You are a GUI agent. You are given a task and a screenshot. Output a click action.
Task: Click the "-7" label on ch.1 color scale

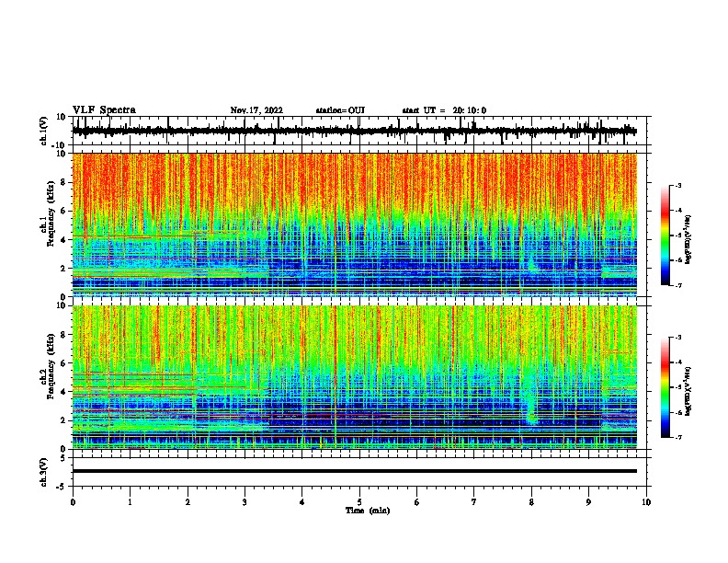click(x=677, y=285)
